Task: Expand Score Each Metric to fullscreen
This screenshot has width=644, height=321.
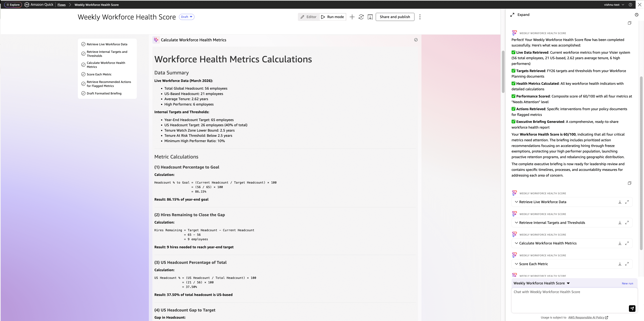Action: pos(627,264)
